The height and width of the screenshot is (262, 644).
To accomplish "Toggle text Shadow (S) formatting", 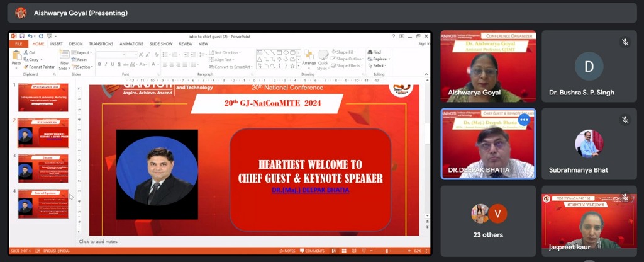I will pyautogui.click(x=119, y=65).
